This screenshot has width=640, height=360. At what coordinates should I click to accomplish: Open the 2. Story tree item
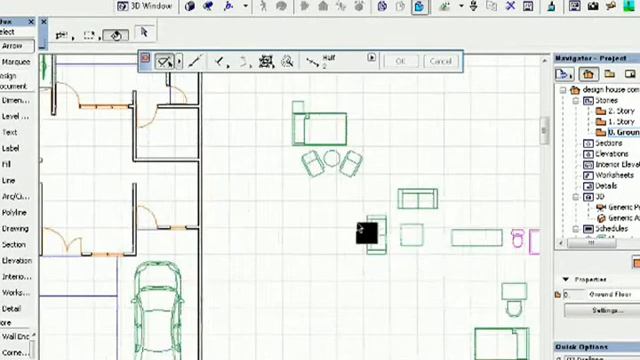click(x=615, y=111)
